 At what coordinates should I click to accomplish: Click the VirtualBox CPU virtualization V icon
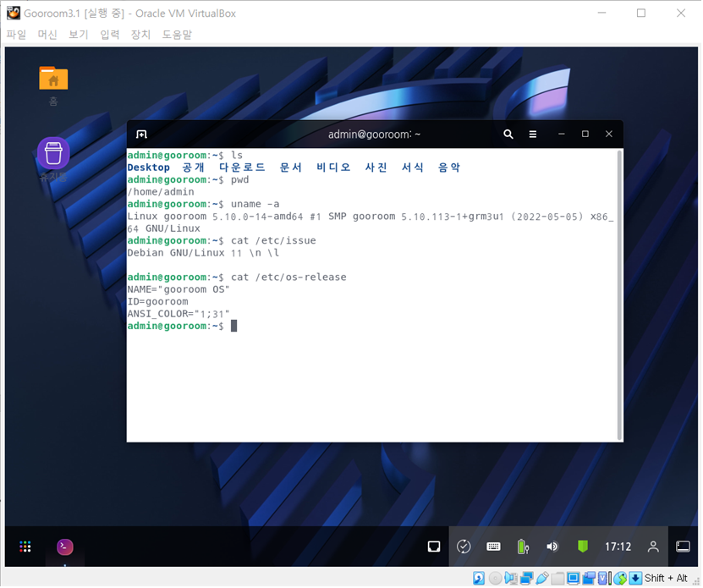coord(604,579)
